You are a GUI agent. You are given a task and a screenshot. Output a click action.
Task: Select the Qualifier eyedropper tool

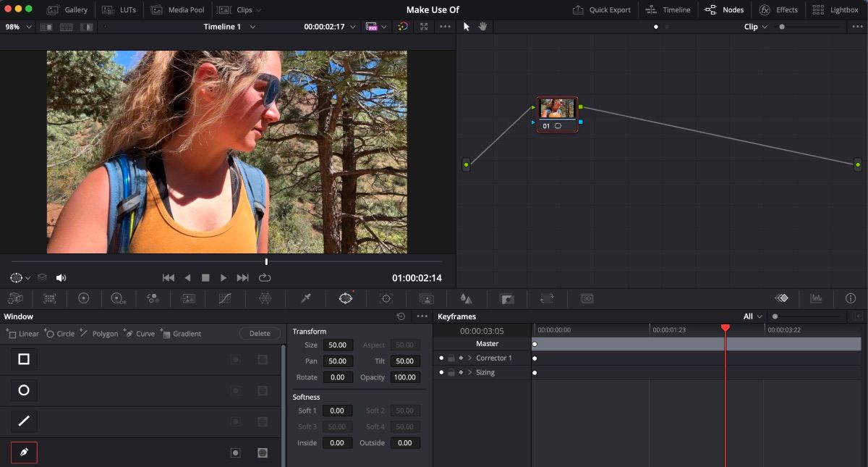305,298
